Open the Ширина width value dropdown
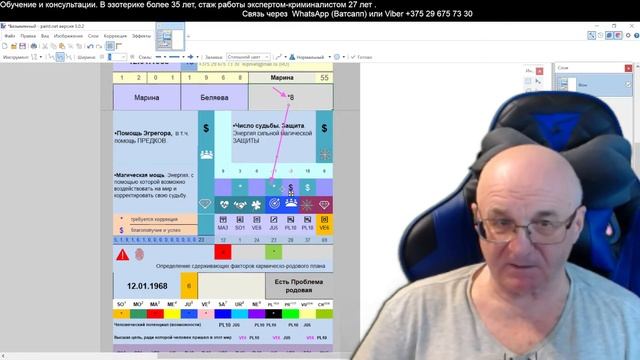The height and width of the screenshot is (360, 640). (124, 57)
